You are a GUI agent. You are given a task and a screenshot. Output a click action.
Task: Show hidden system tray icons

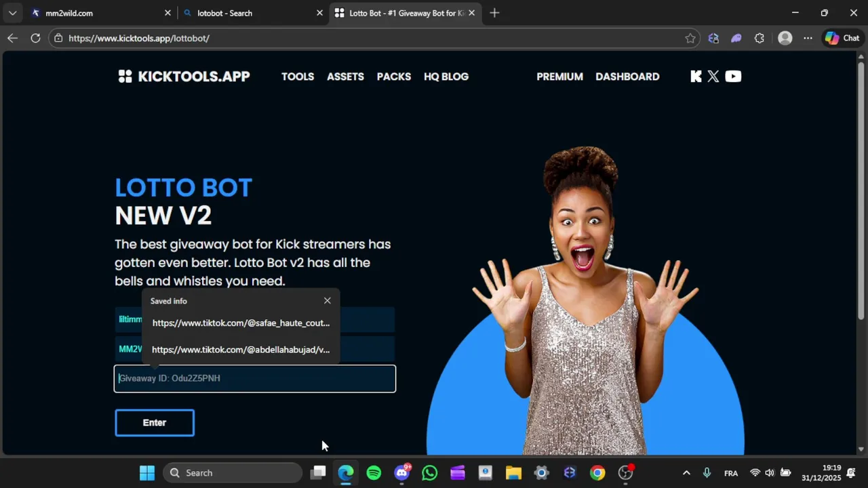(x=686, y=472)
